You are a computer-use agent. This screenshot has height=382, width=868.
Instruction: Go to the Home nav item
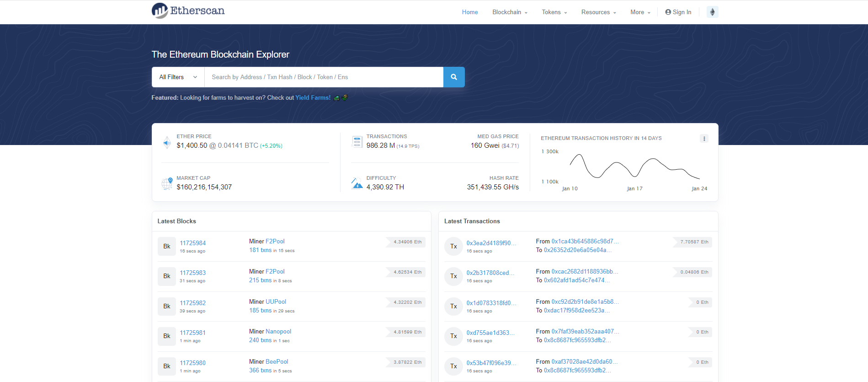tap(470, 12)
